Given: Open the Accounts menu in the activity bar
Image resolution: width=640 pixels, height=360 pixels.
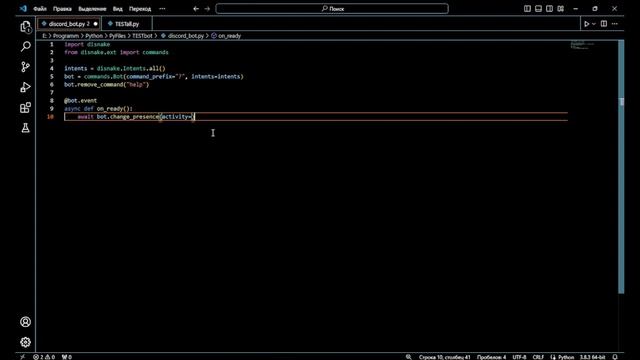Looking at the screenshot, I should tap(25, 322).
